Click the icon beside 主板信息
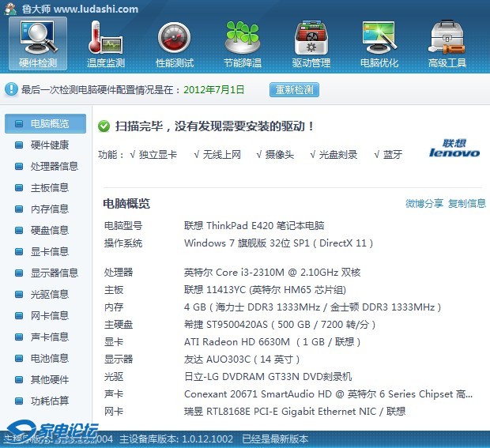 click(19, 188)
